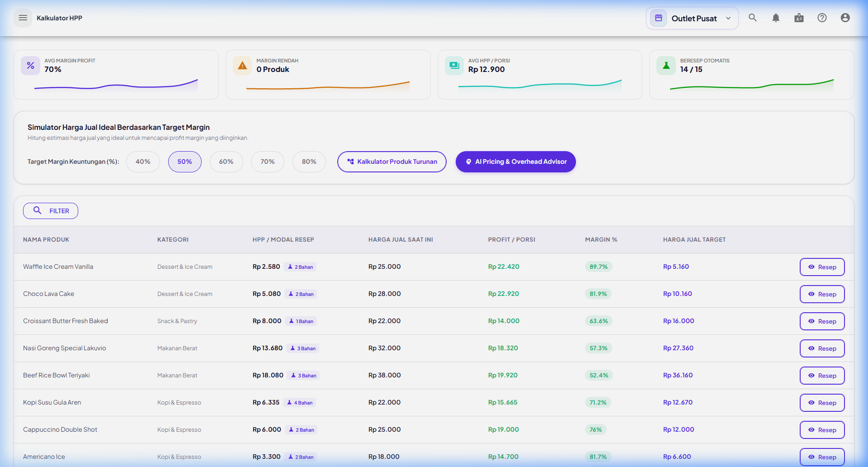This screenshot has height=467, width=868.
Task: Open the notifications bell
Action: (776, 18)
